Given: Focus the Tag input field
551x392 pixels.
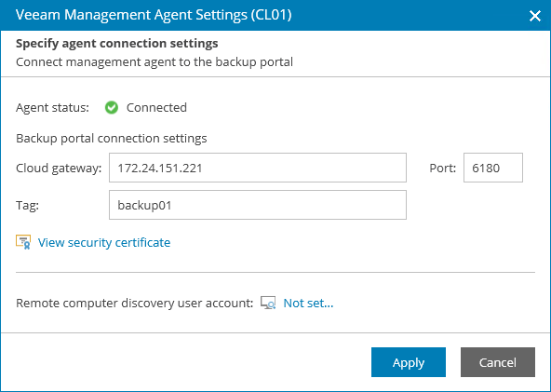Looking at the screenshot, I should tap(258, 205).
